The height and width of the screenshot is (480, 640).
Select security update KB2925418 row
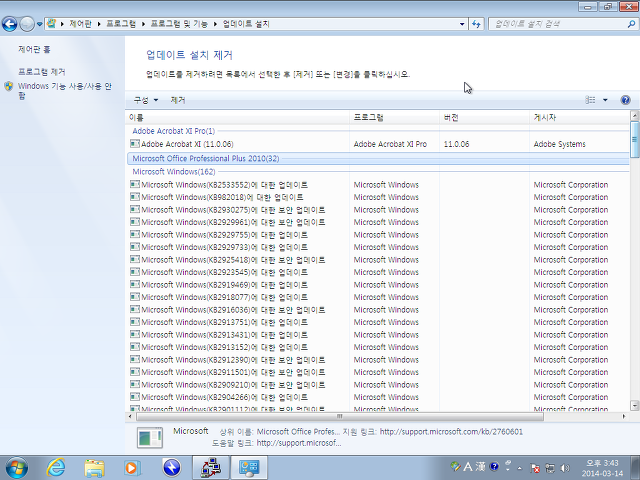[x=378, y=260]
